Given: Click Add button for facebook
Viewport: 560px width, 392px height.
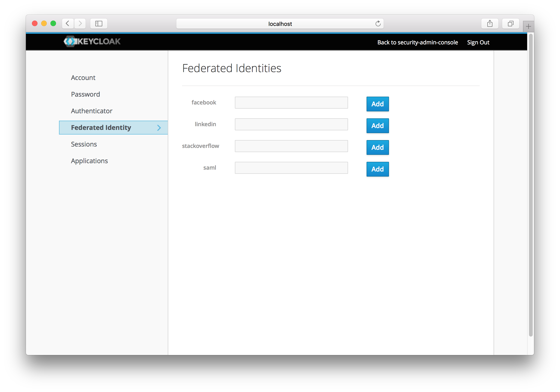Looking at the screenshot, I should (x=377, y=104).
